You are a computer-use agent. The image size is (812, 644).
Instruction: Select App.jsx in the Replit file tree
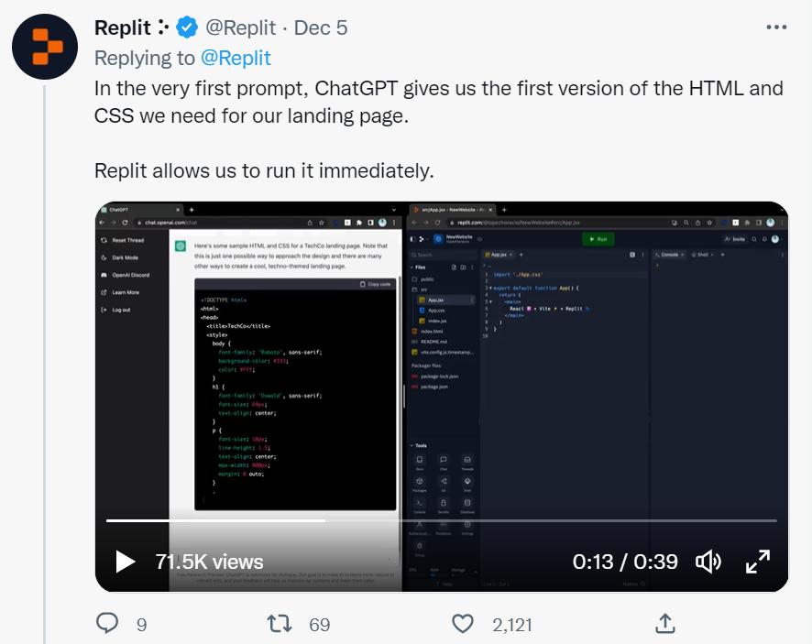click(x=435, y=300)
